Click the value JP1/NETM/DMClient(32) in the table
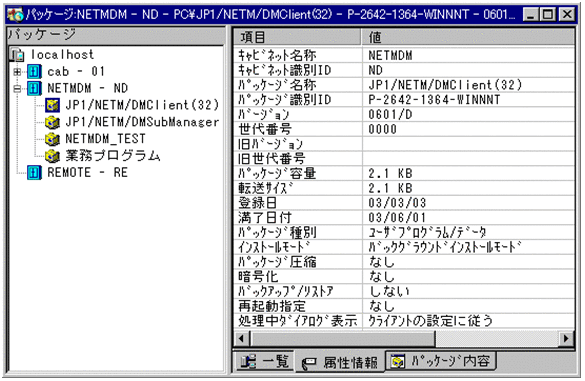 click(x=445, y=85)
